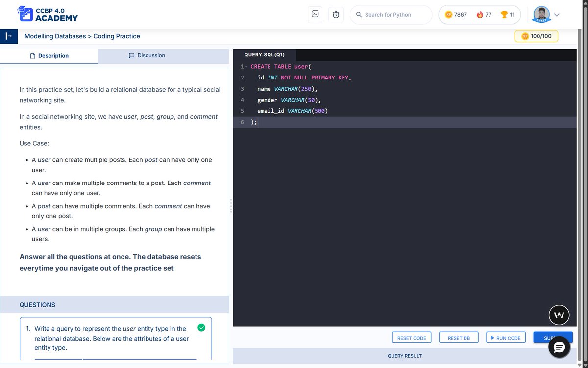Click the stopwatch timer icon in the header
This screenshot has height=368, width=588.
coord(336,14)
